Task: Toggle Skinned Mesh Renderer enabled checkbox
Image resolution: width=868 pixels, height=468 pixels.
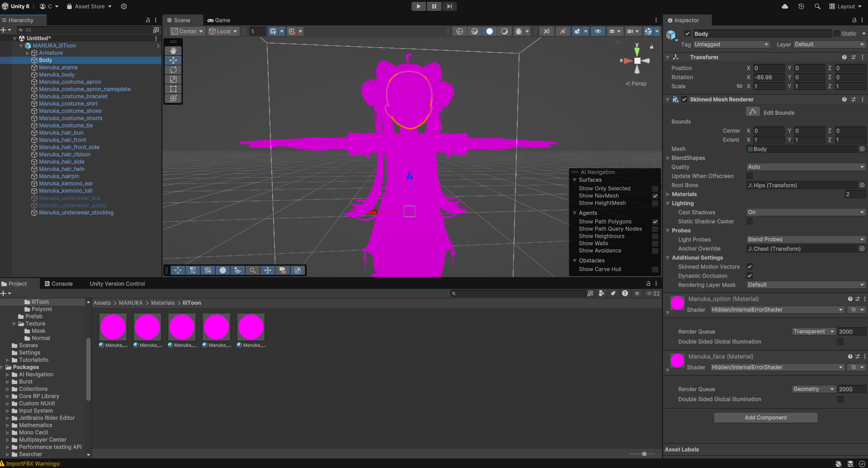Action: click(x=684, y=99)
